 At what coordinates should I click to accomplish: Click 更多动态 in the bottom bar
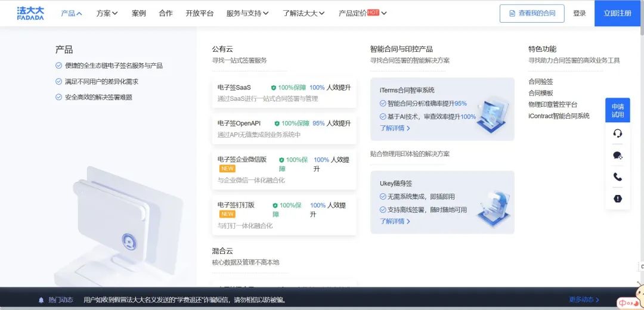coord(584,300)
